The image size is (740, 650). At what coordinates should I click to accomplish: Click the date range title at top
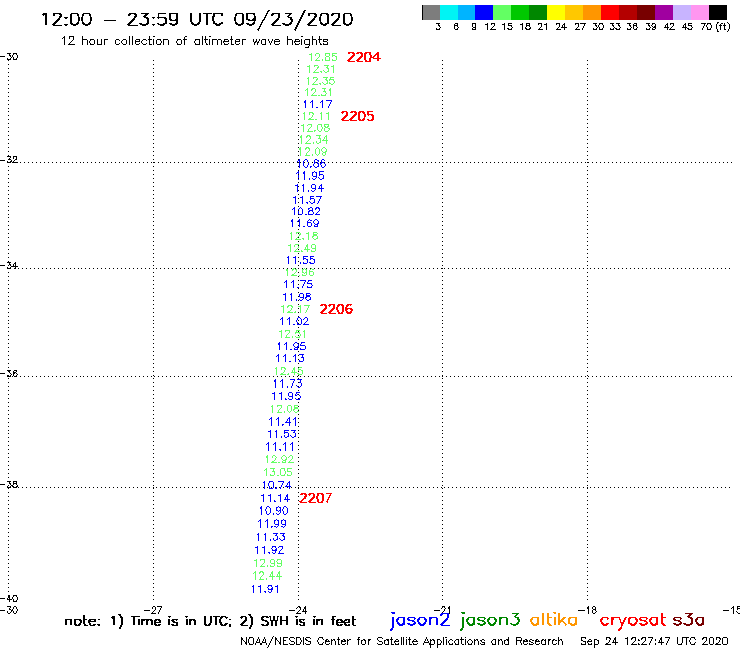click(197, 19)
